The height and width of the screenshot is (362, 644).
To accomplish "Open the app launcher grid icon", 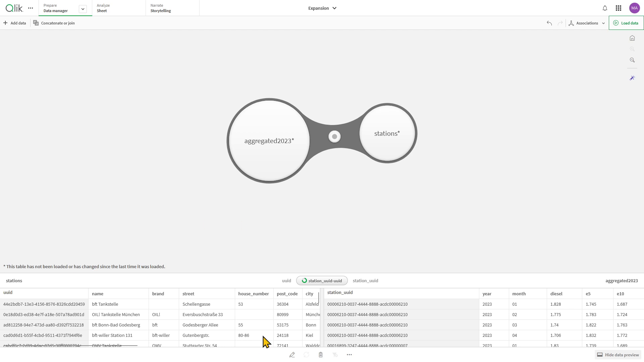I will pos(619,8).
